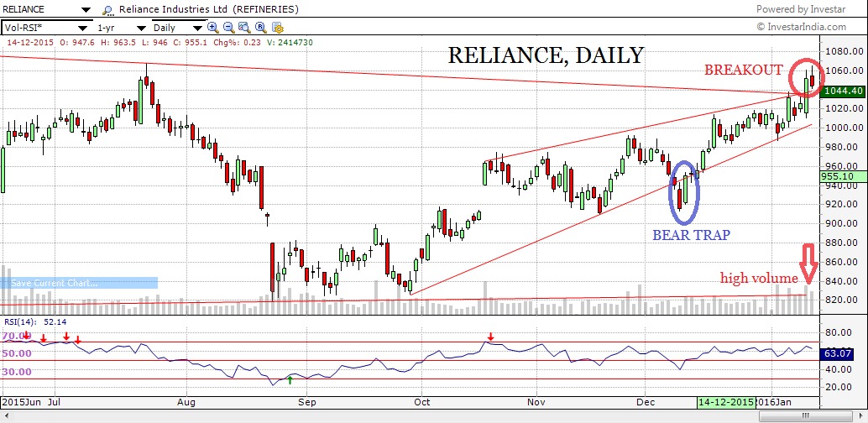This screenshot has width=868, height=423.
Task: Expand the RELIANCE symbol dropdown
Action: click(86, 9)
